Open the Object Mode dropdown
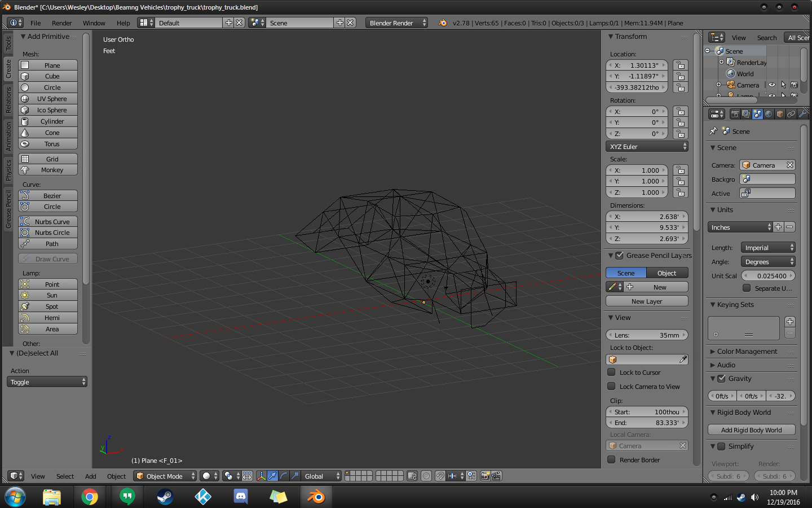Screen dimensions: 812x508 (165, 476)
